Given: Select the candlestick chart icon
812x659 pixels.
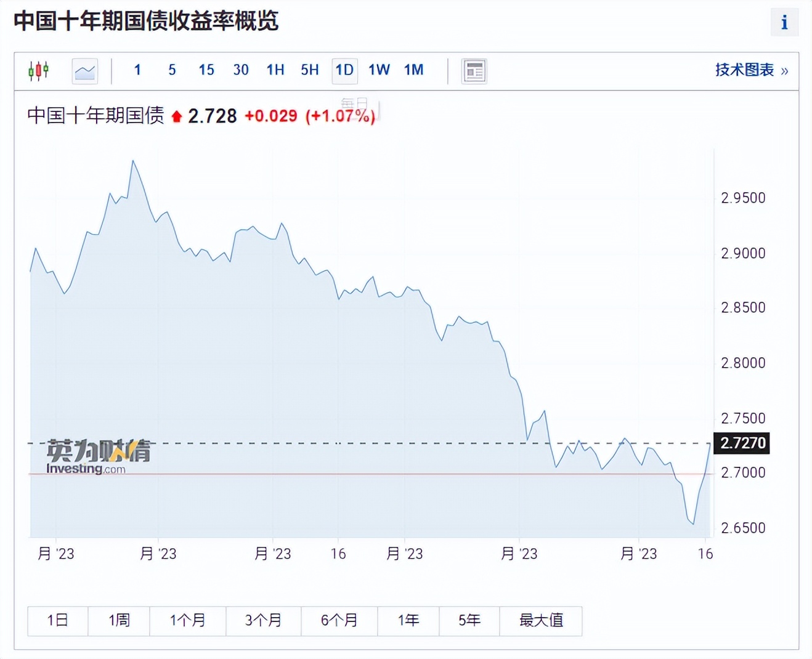Looking at the screenshot, I should [x=38, y=70].
